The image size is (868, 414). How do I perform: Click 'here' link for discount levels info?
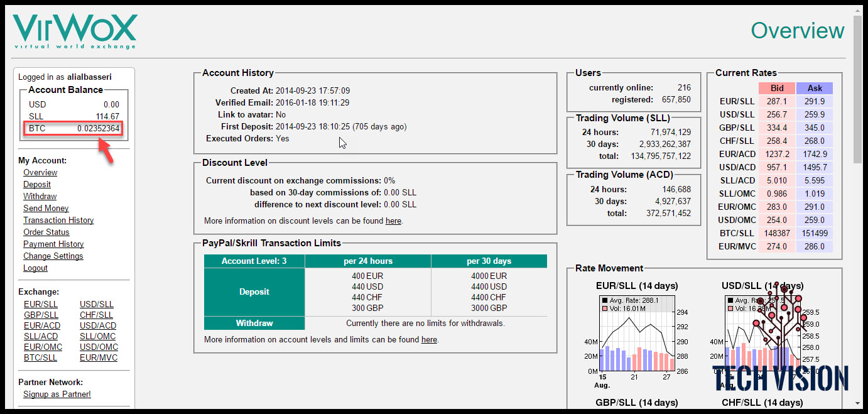[x=393, y=221]
